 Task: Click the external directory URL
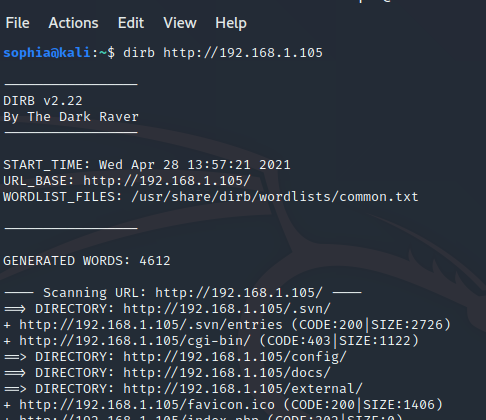point(243,389)
